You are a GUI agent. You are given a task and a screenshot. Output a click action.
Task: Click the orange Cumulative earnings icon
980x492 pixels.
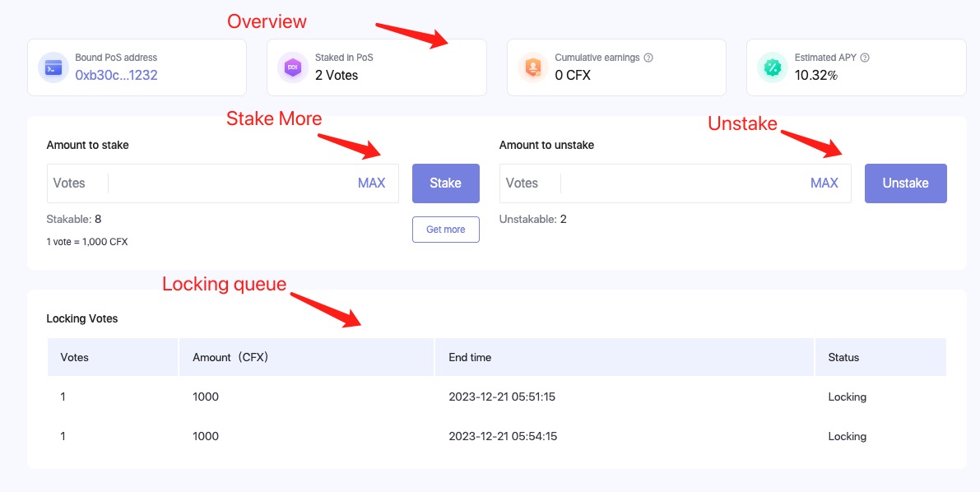533,67
